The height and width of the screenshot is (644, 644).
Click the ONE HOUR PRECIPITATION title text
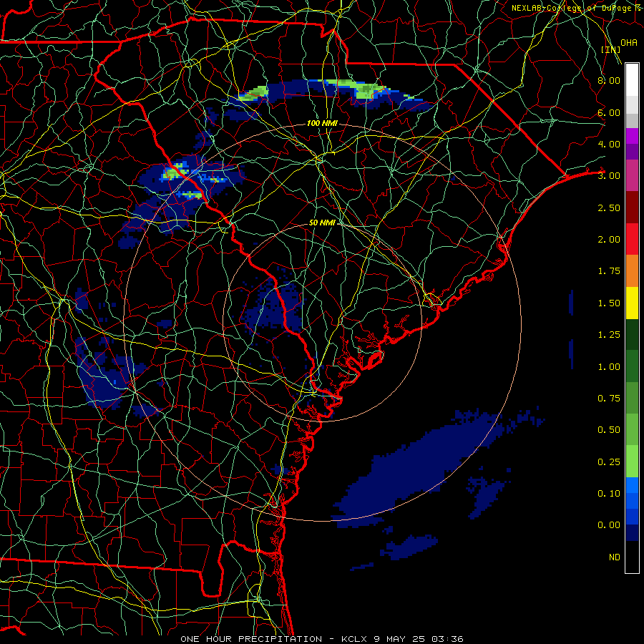click(251, 639)
